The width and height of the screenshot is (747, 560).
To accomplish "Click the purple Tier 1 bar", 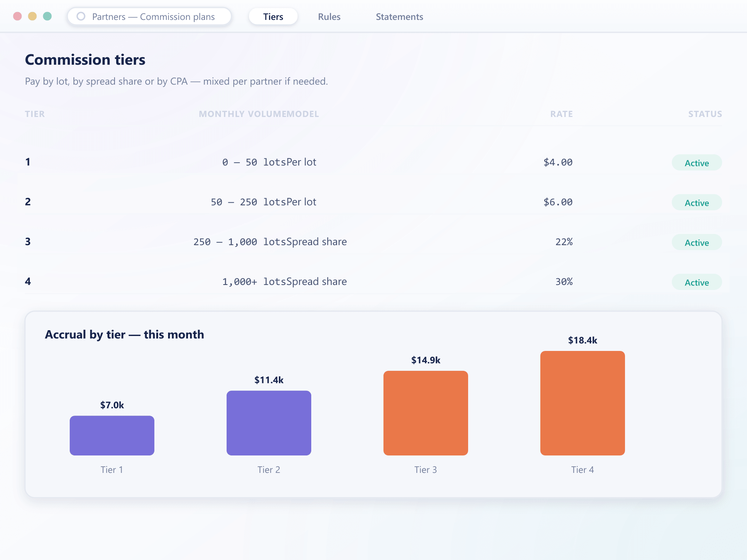I will 112,436.
